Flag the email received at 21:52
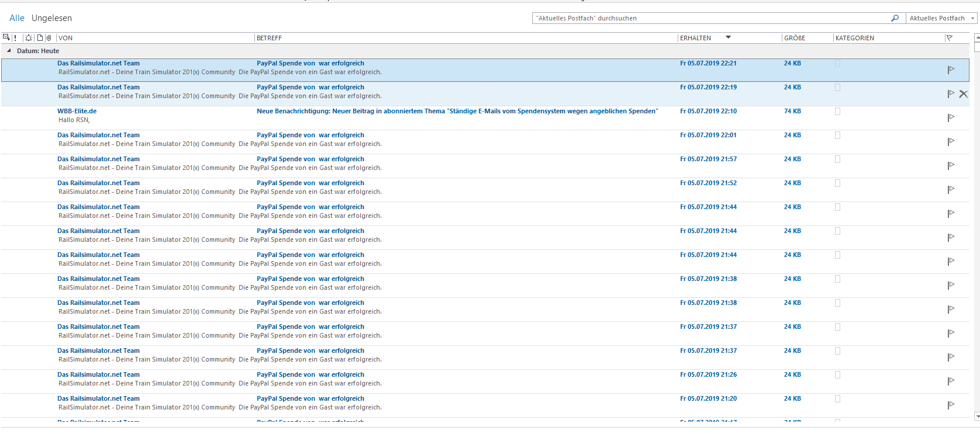 pyautogui.click(x=951, y=189)
